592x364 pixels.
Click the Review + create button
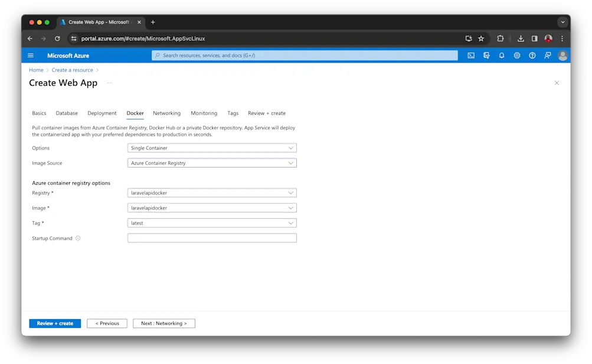[x=54, y=323]
